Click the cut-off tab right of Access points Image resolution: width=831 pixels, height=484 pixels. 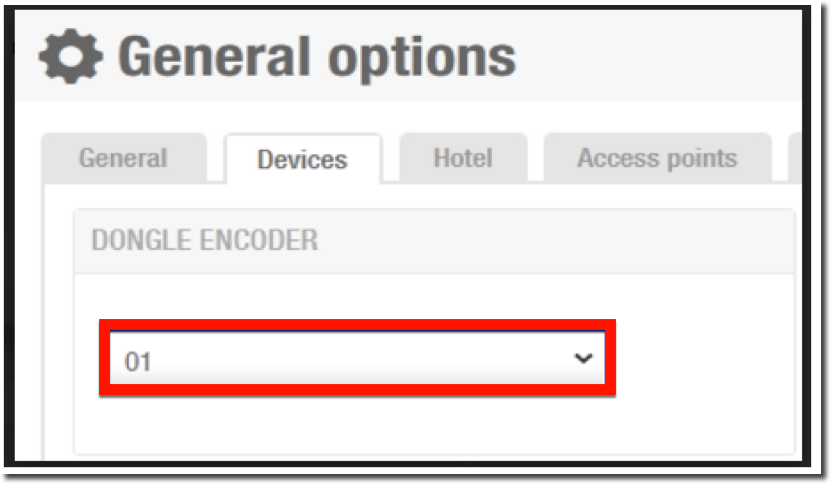tap(795, 158)
